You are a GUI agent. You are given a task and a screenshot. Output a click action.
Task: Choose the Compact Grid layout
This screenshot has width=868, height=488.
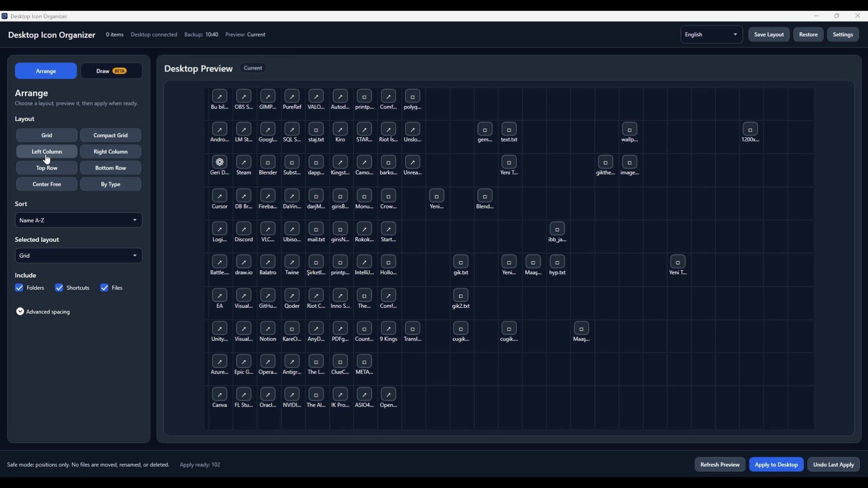[111, 136]
